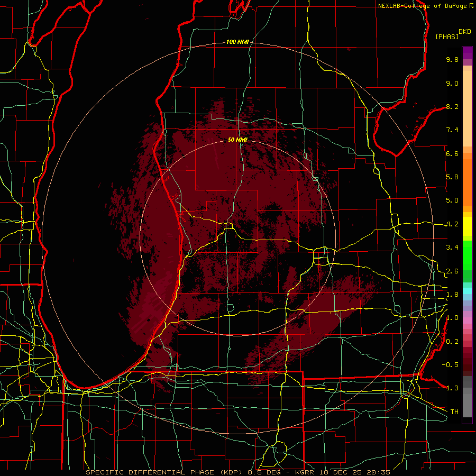Viewport: 476px width, 476px height.
Task: Click the 100 NMI range ring label
Action: coord(237,42)
